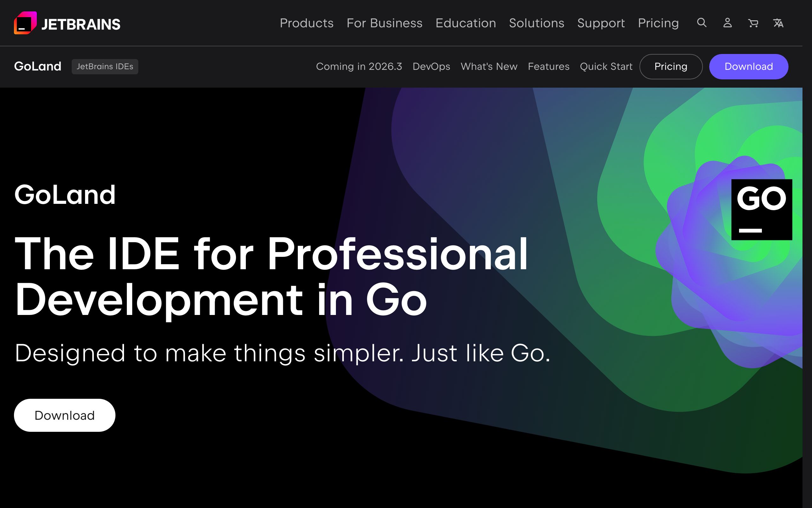
Task: Click the JetBrains logo
Action: [x=67, y=23]
